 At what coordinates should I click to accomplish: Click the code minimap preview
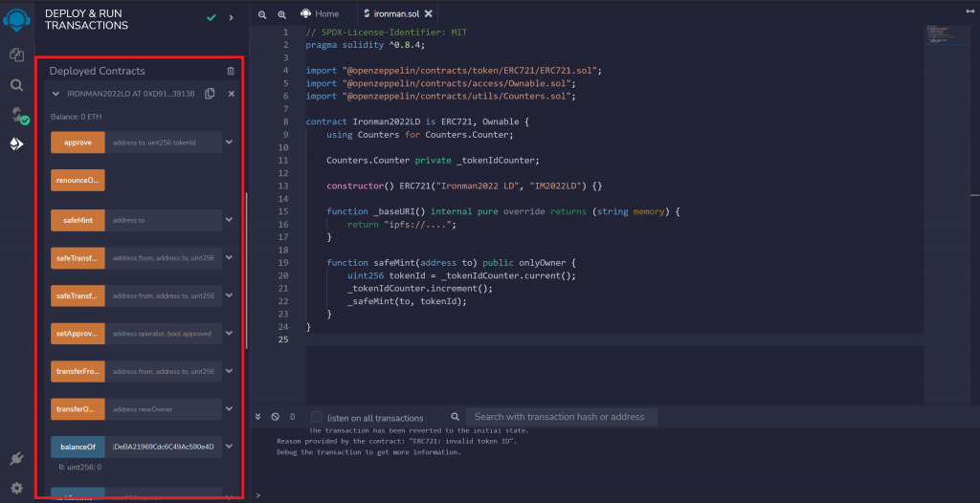[946, 34]
